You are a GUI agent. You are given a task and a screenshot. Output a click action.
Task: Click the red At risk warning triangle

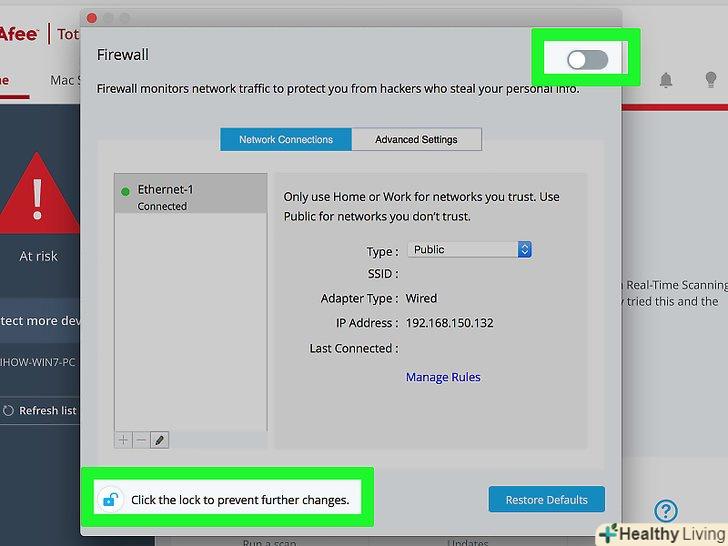pos(39,193)
